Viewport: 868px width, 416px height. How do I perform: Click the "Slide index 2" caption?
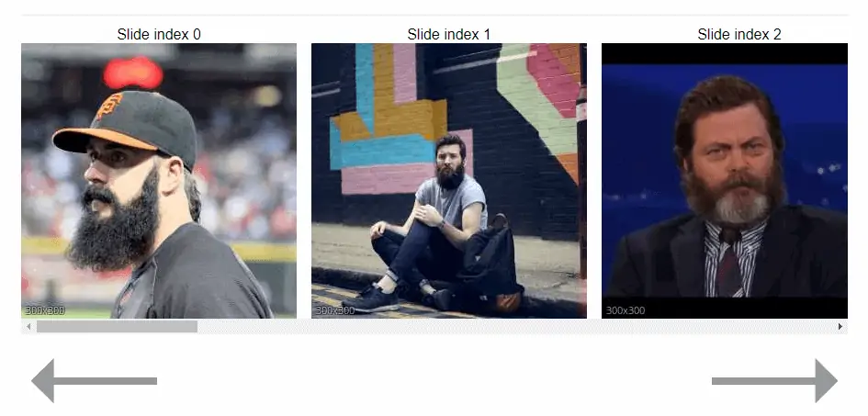pos(739,34)
